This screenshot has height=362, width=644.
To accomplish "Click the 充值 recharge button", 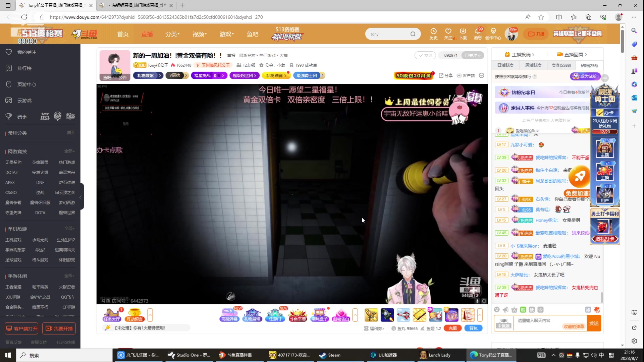I will pyautogui.click(x=452, y=328).
